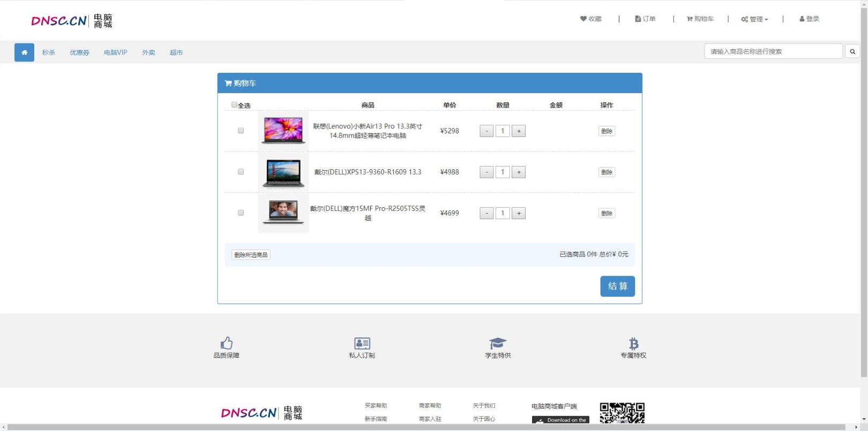Open the 超市 nav tab

tap(176, 52)
